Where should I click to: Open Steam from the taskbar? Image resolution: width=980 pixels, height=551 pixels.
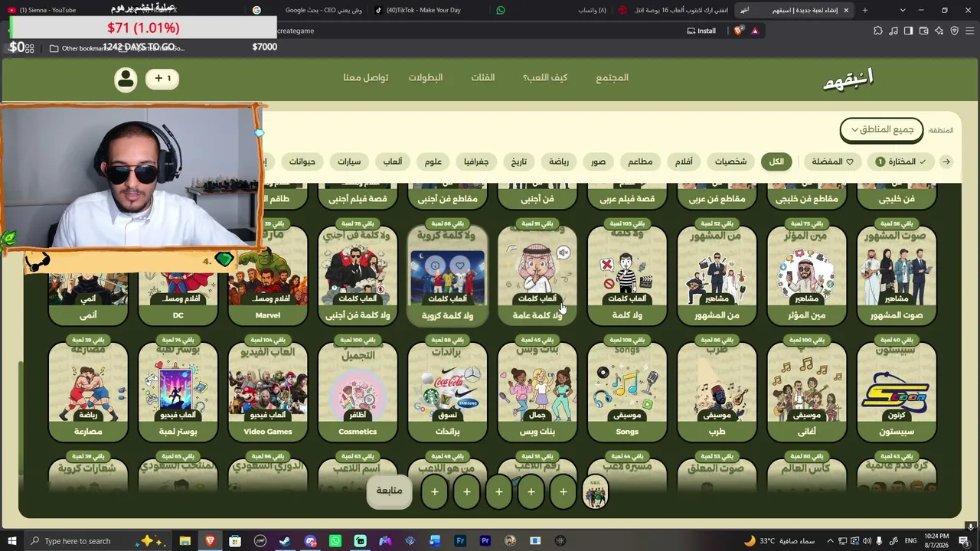[285, 541]
